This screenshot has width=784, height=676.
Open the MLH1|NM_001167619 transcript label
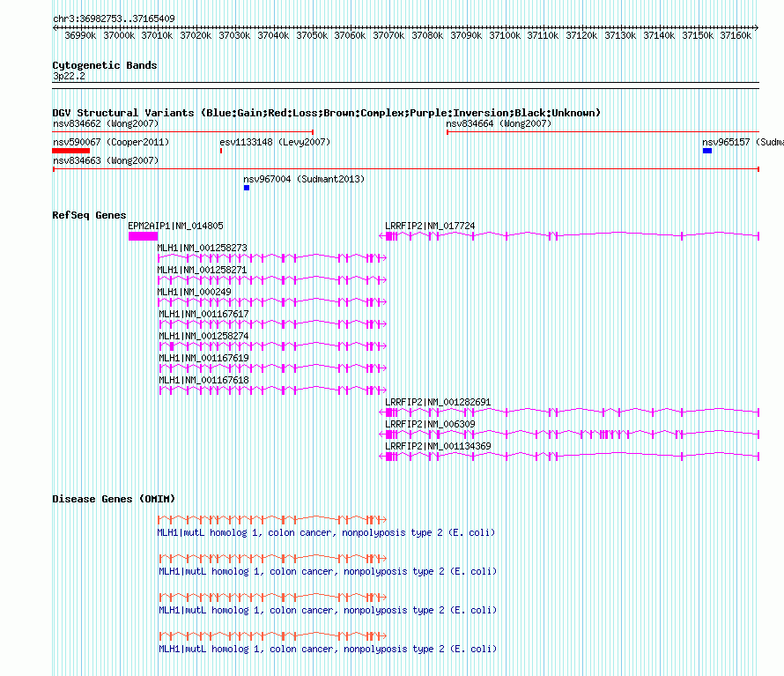[x=203, y=358]
